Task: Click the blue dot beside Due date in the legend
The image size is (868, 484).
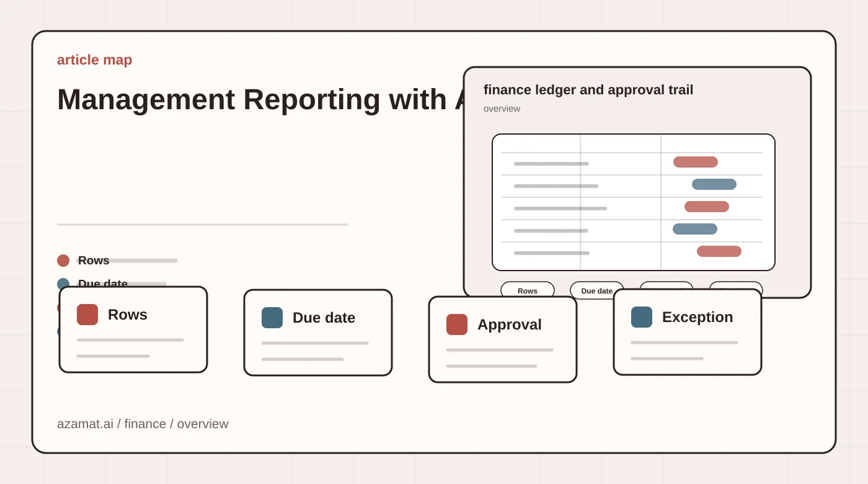Action: [63, 282]
